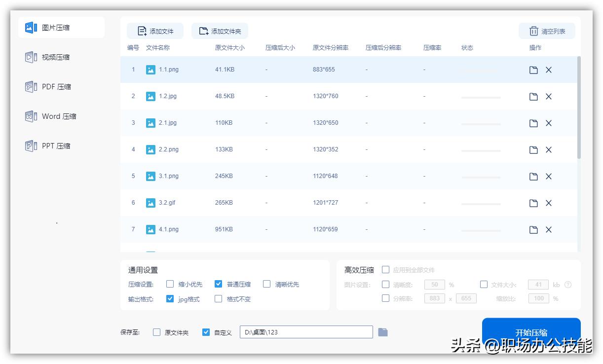Open output folder icon for 1.1.png
Viewport: 603px width, 364px height.
click(533, 70)
